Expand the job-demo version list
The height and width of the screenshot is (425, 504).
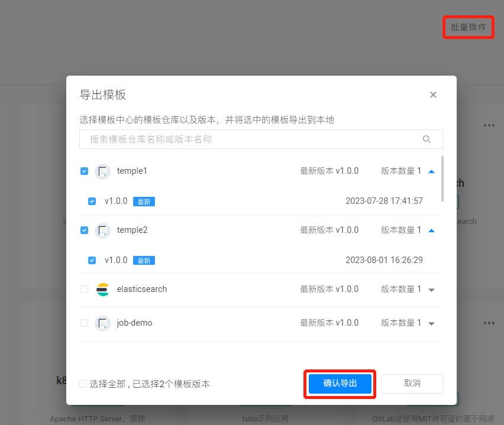click(x=431, y=324)
